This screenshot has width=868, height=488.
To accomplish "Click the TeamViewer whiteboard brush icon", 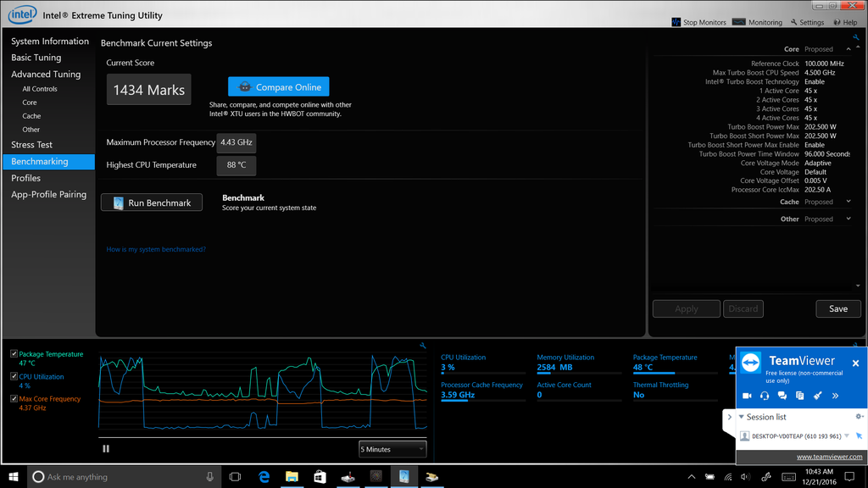I will pos(818,396).
